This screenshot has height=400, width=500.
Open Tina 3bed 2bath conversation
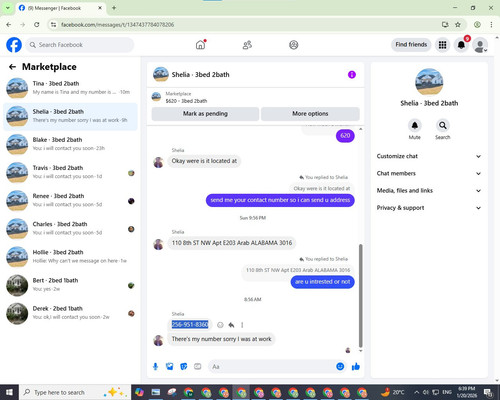click(x=70, y=88)
